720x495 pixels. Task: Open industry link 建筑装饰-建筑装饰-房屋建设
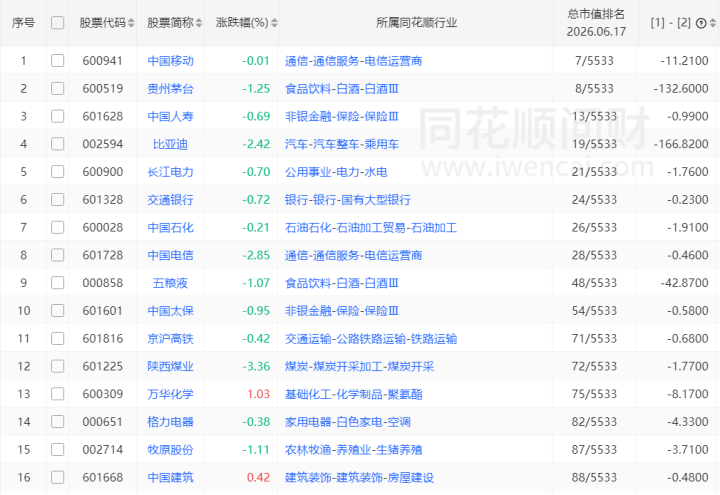pyautogui.click(x=360, y=478)
